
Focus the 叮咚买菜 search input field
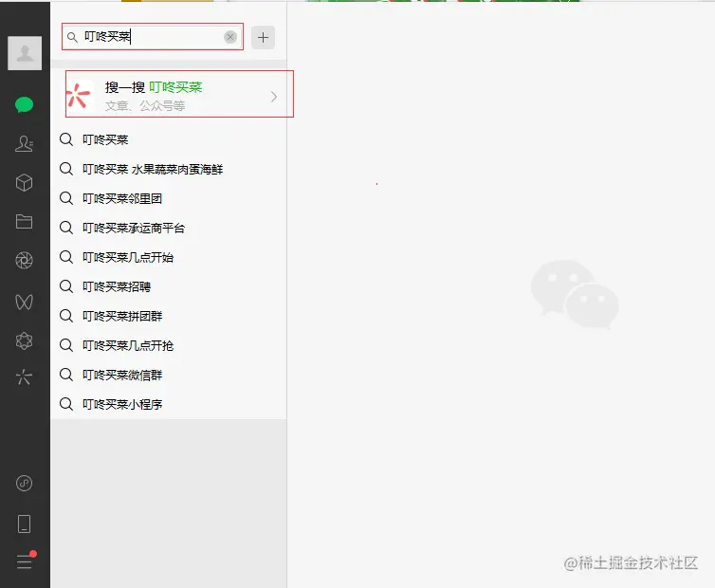click(153, 37)
